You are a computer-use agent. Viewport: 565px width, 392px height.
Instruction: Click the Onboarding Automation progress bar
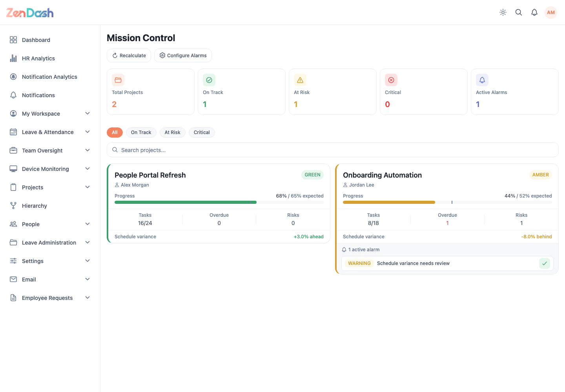click(447, 202)
